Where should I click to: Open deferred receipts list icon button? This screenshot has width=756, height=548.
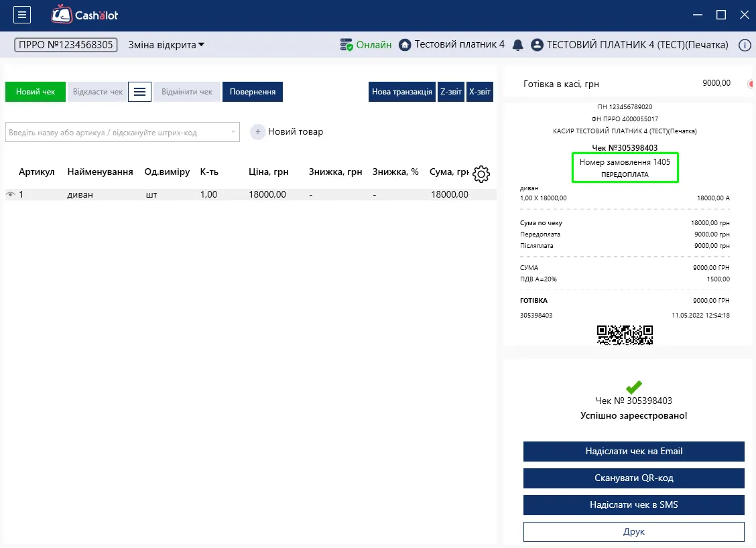click(140, 92)
